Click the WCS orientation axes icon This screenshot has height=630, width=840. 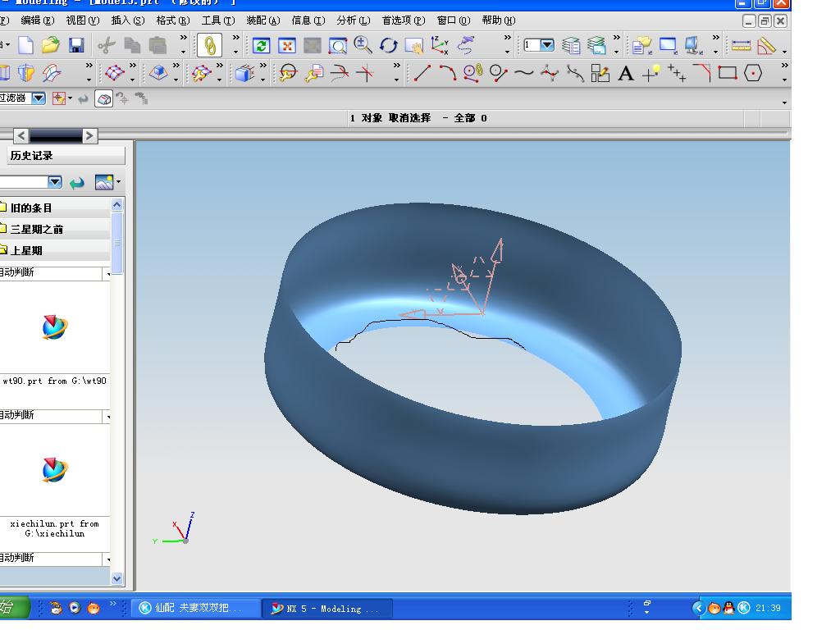(x=440, y=46)
